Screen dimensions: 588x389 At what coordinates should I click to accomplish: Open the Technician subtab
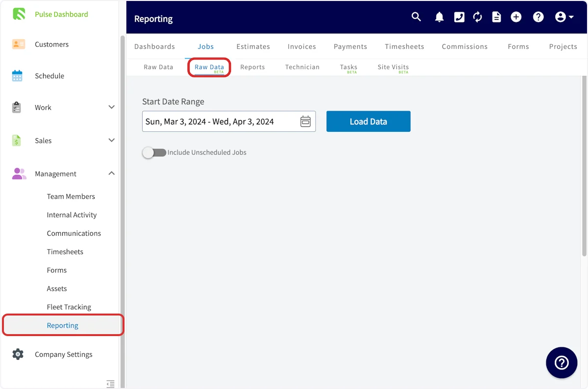302,67
